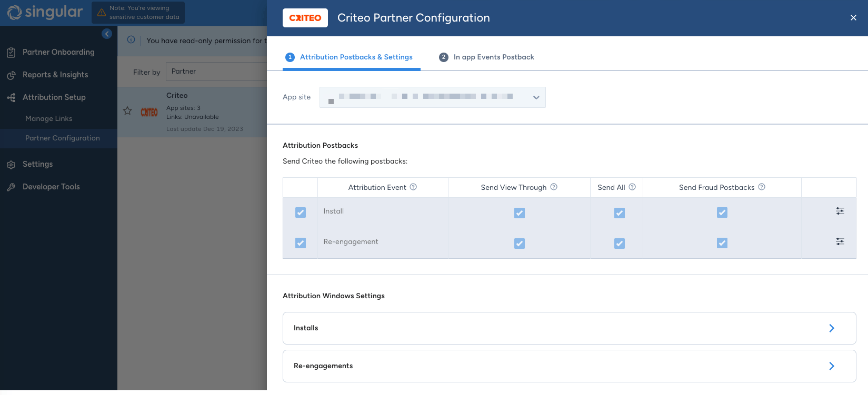Expand the Installs attribution window settings
868x395 pixels.
(570, 328)
